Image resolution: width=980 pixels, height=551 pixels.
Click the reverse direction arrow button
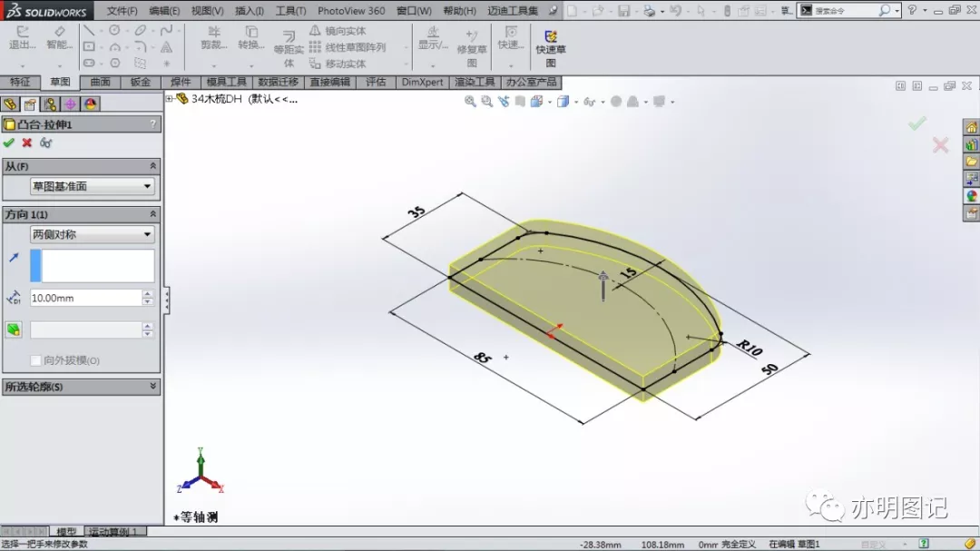pyautogui.click(x=14, y=257)
